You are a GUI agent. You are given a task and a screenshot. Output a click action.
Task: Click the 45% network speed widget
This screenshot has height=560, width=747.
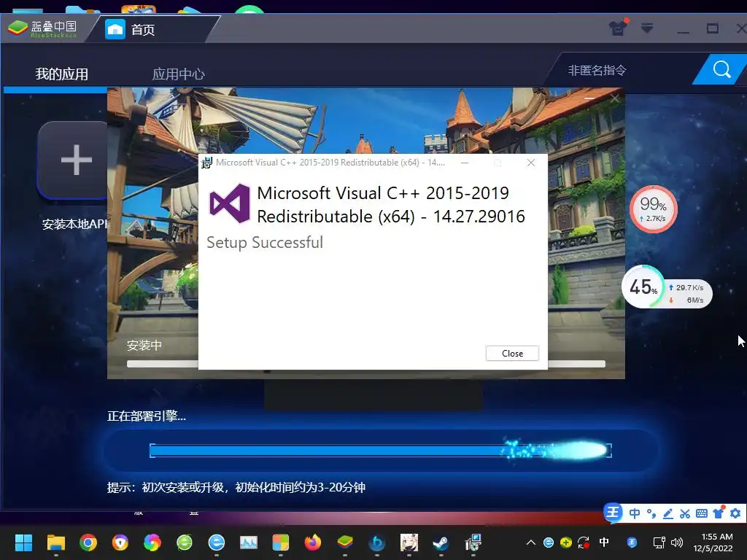[666, 287]
